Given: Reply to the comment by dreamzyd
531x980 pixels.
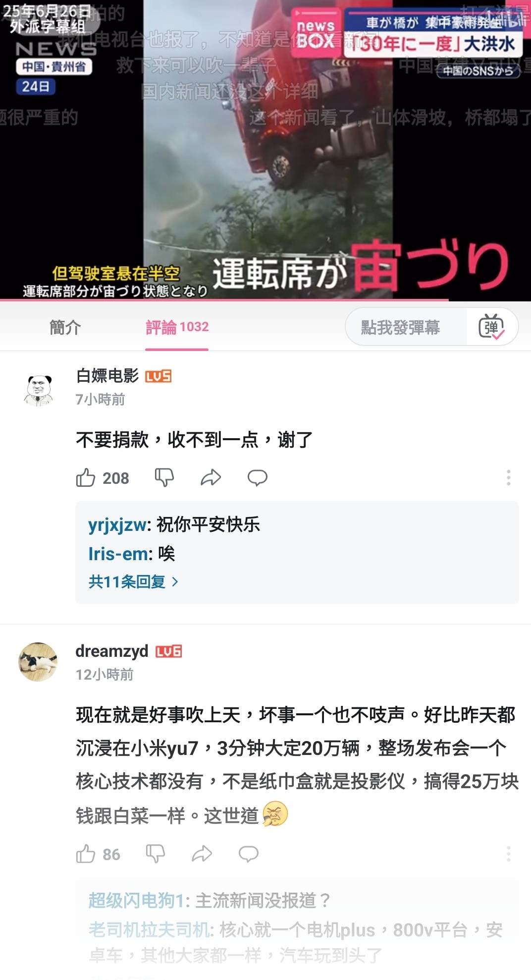Looking at the screenshot, I should pyautogui.click(x=249, y=854).
